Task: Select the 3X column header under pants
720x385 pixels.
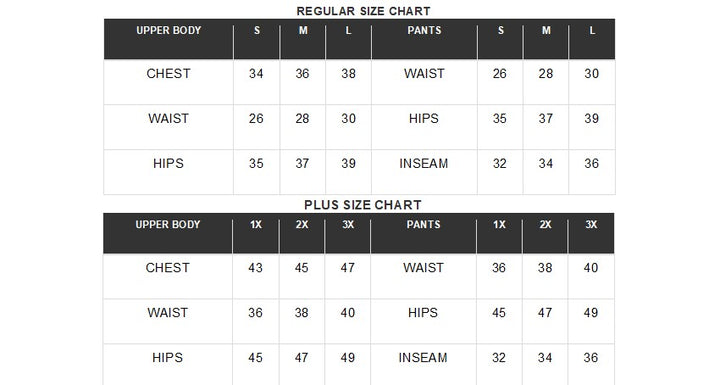Action: click(591, 225)
